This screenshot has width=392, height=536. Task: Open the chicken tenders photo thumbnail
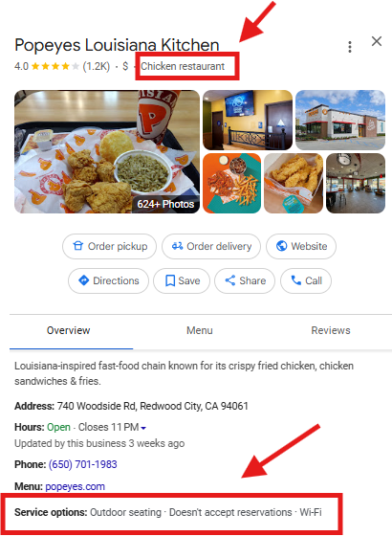point(294,183)
